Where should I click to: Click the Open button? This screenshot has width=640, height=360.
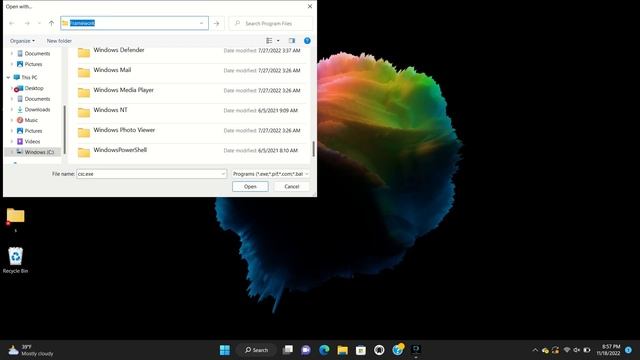(x=250, y=187)
